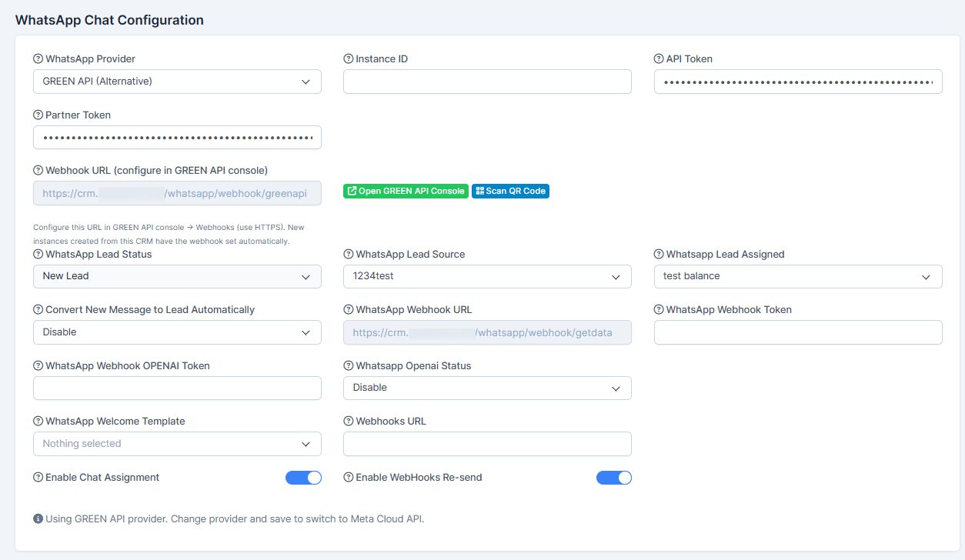
Task: Click help icon next to Instance ID
Action: tap(349, 59)
